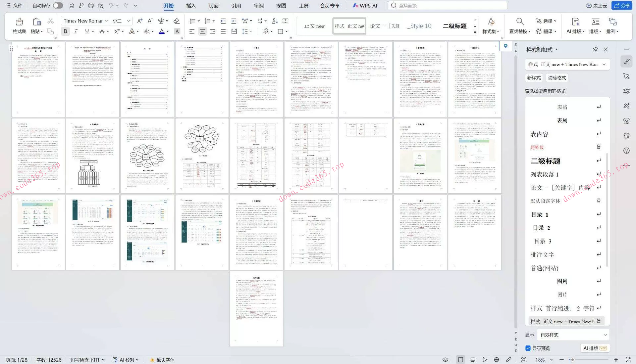Click the eye view-mode icon in status bar
The image size is (636, 364).
pos(446,360)
